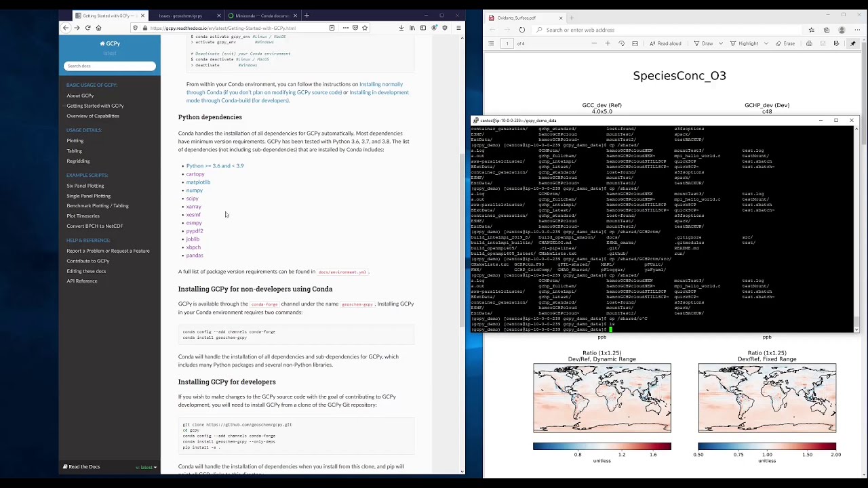Select the Draw tool in PDF toolbar
Screen dimensions: 868x488
[703, 43]
